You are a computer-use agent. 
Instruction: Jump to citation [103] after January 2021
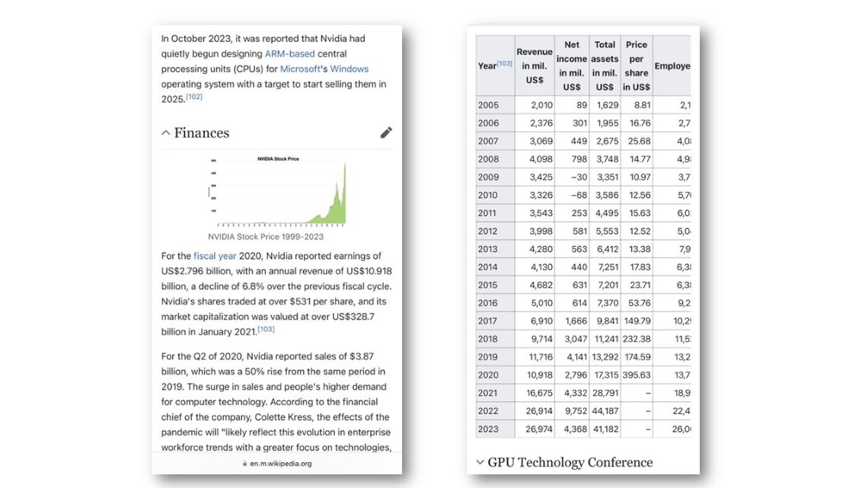click(x=266, y=330)
